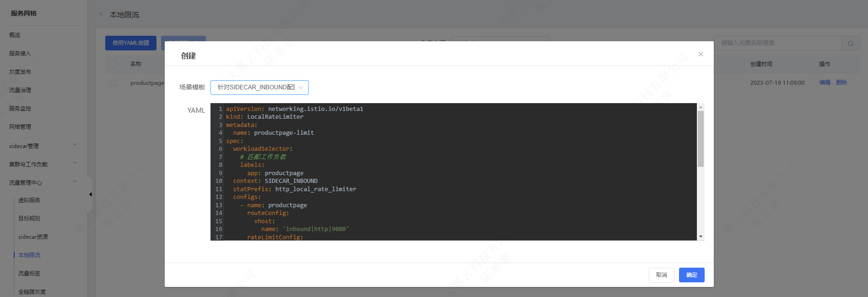Open the 场景模板 dropdown
Image resolution: width=868 pixels, height=297 pixels.
(259, 88)
